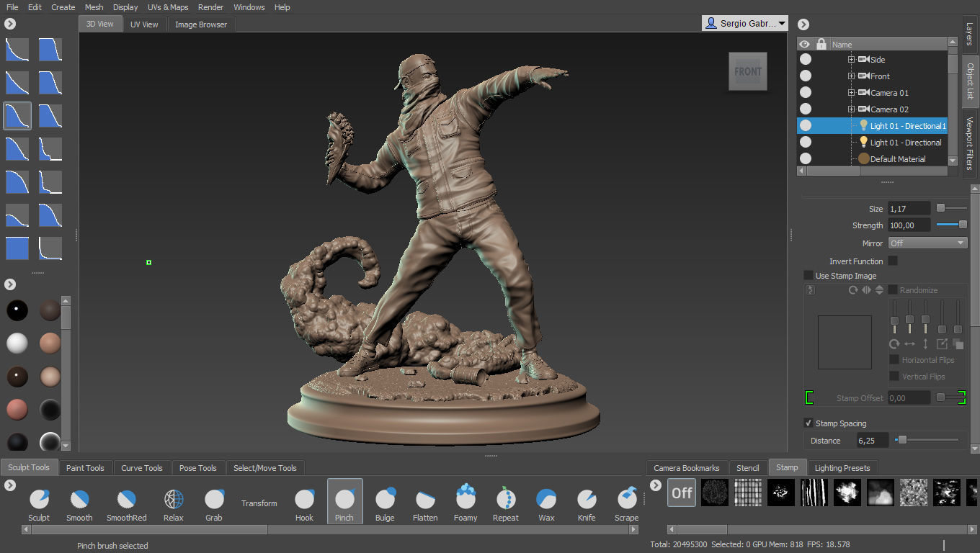Expand the Front camera node
Image resolution: width=980 pixels, height=553 pixels.
[x=851, y=76]
